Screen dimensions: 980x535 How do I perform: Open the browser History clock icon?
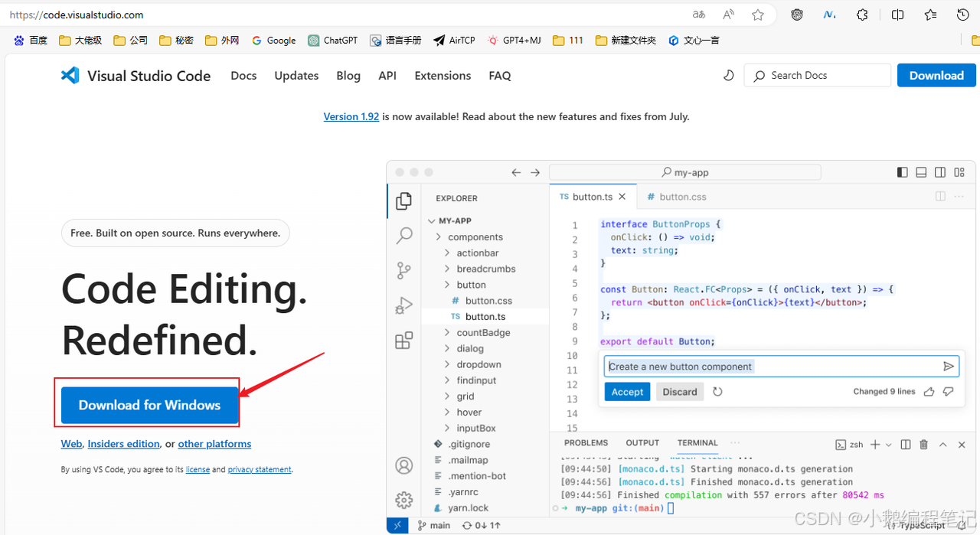(963, 15)
